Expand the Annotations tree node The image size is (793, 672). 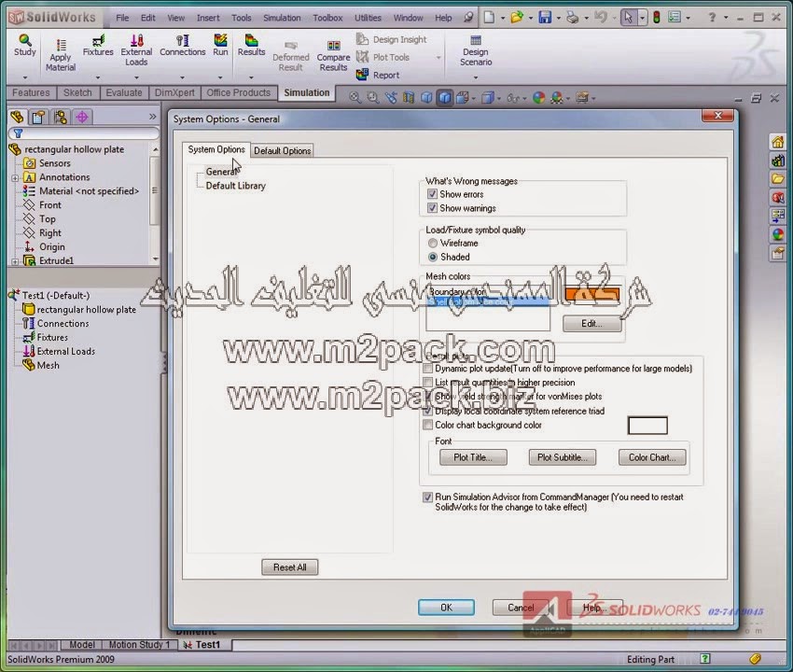pyautogui.click(x=15, y=178)
